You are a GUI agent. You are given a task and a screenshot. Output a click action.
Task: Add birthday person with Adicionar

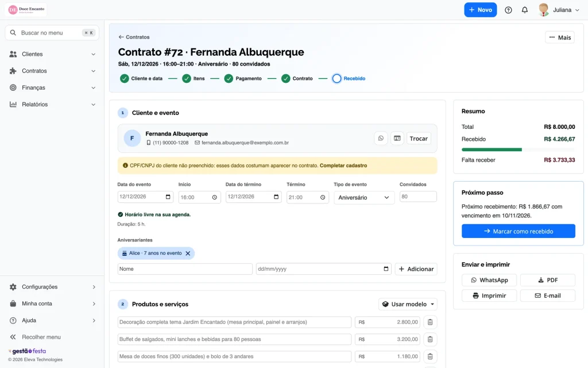(x=416, y=269)
